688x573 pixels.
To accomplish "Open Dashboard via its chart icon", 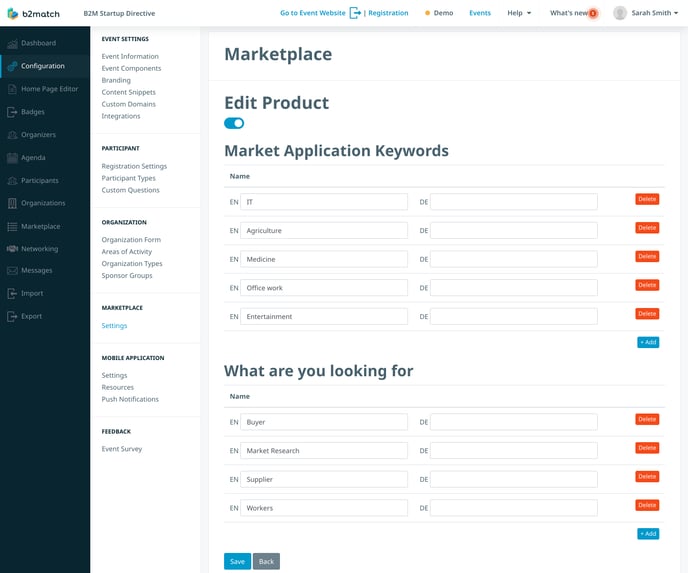I will tap(12, 43).
